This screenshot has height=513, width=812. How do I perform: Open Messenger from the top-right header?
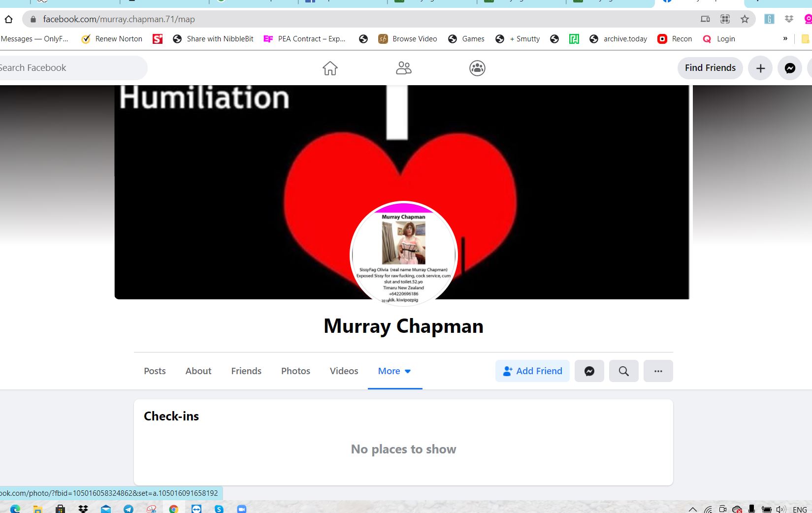(x=789, y=68)
